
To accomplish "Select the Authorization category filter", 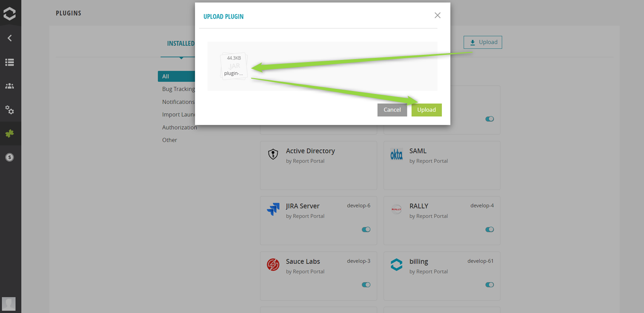I will [x=179, y=127].
